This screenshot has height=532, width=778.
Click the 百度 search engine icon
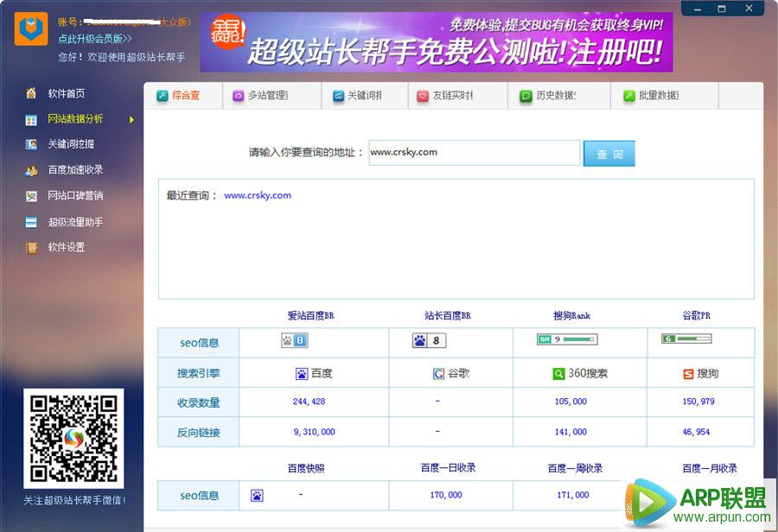pyautogui.click(x=298, y=372)
